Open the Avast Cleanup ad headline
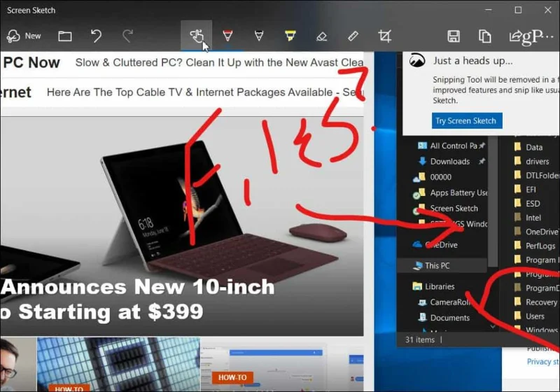The image size is (560, 392). 219,62
